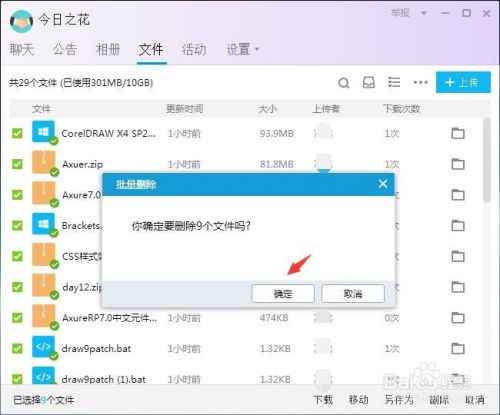Switch to the 聊天 tab
The height and width of the screenshot is (415, 500).
coord(22,50)
